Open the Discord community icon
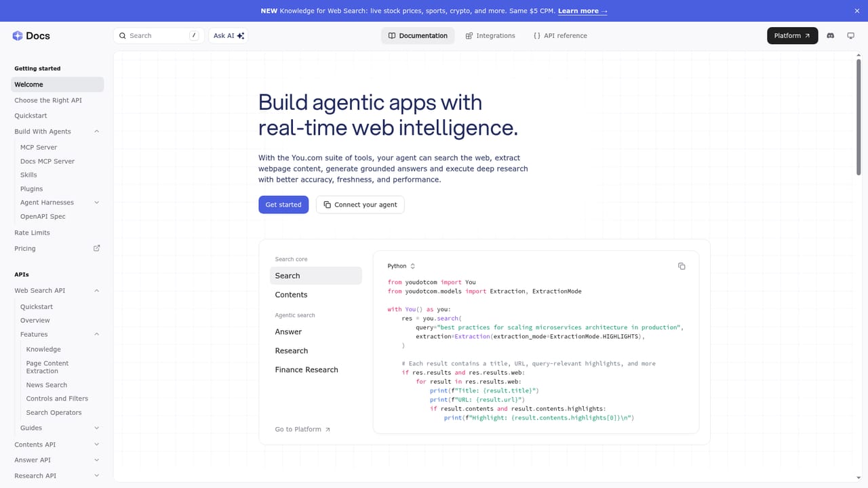Screen dimensions: 868x488 831,36
